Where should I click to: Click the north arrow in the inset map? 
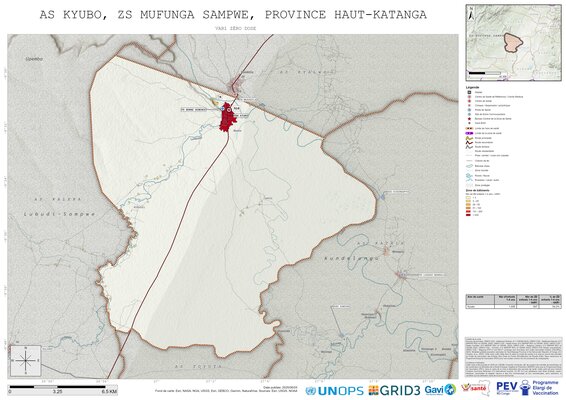471,14
